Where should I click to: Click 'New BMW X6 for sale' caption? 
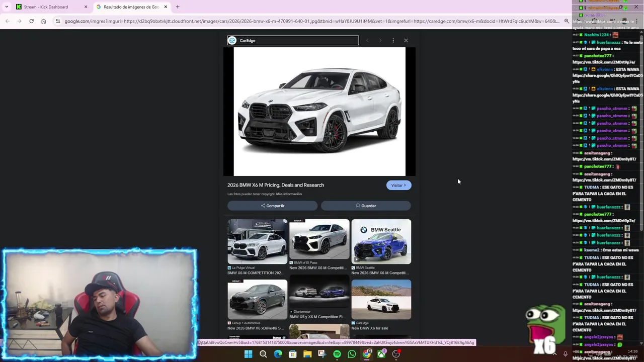click(370, 328)
